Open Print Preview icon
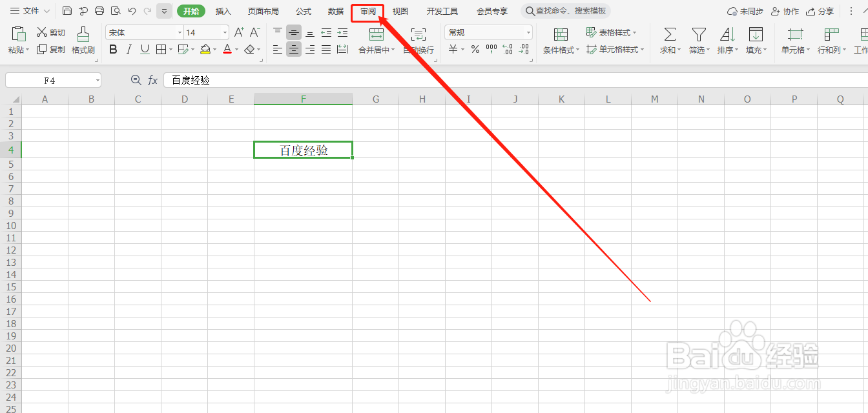The width and height of the screenshot is (868, 413). pyautogui.click(x=116, y=11)
